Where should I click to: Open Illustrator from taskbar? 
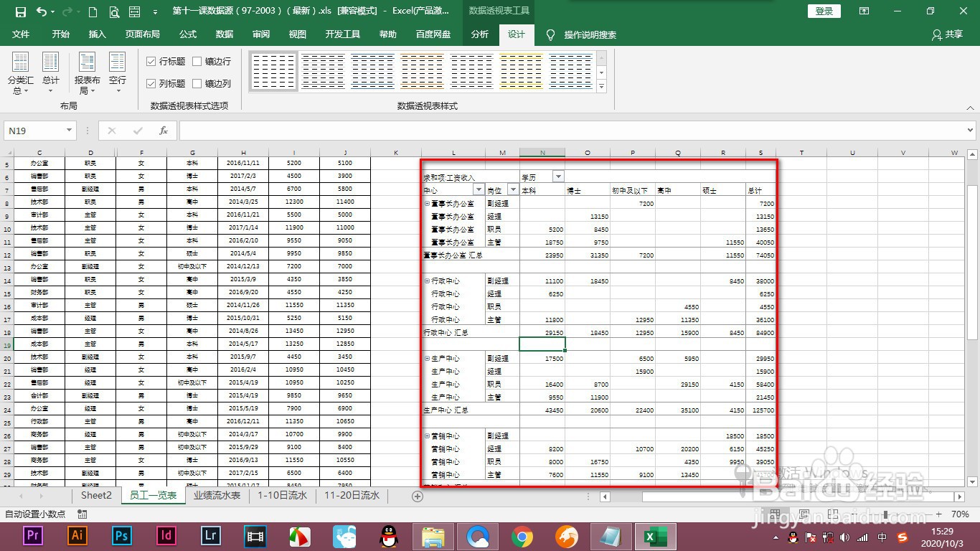coord(77,536)
